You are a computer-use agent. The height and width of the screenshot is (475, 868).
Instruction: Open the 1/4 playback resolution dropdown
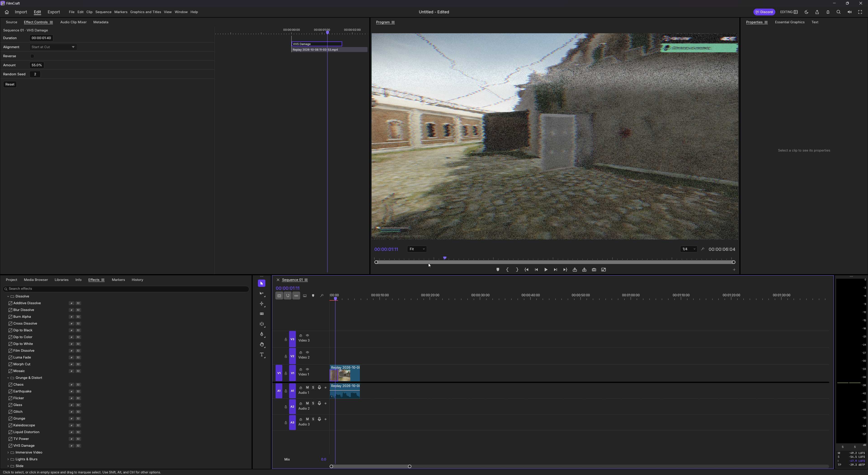688,249
